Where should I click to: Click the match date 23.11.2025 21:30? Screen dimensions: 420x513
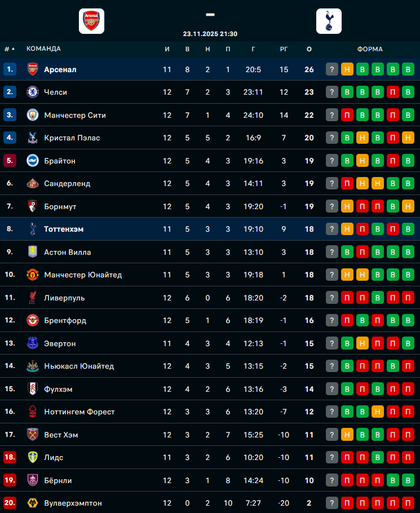pyautogui.click(x=210, y=34)
